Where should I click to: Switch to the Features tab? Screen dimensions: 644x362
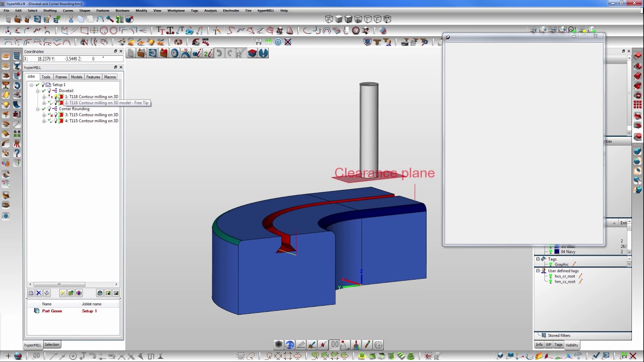click(93, 77)
